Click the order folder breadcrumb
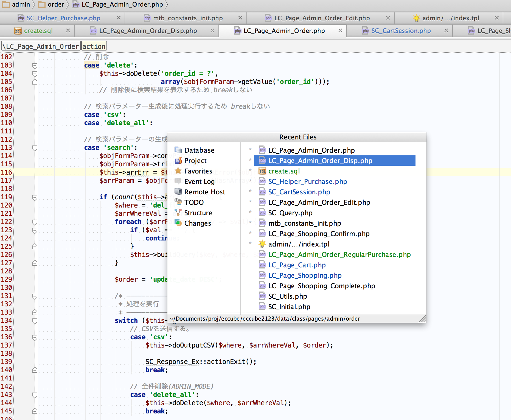 click(x=55, y=4)
